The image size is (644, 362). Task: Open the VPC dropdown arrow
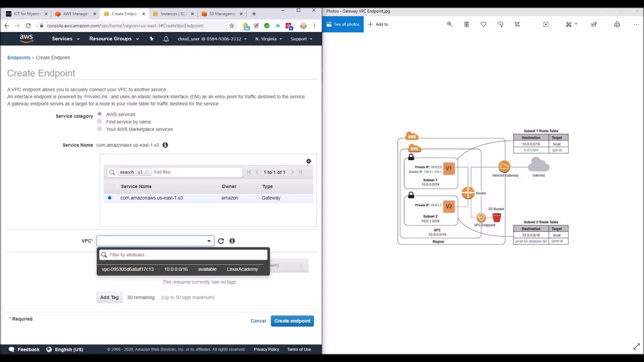(209, 241)
